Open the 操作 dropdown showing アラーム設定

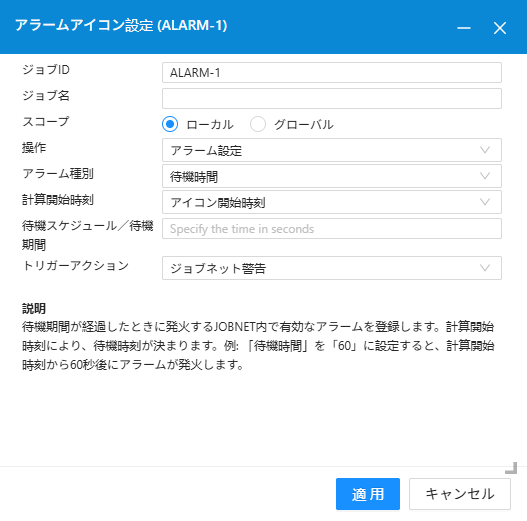(332, 150)
